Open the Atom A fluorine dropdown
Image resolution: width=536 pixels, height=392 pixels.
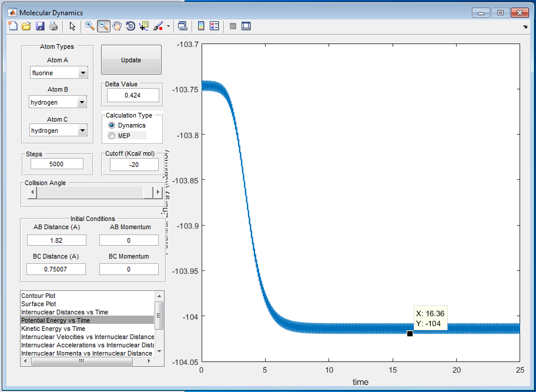(x=58, y=72)
